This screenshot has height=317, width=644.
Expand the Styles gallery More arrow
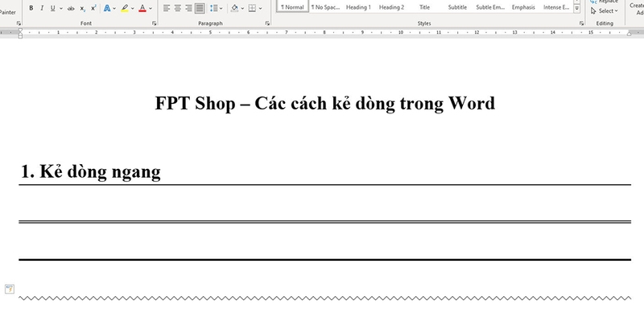pyautogui.click(x=577, y=8)
